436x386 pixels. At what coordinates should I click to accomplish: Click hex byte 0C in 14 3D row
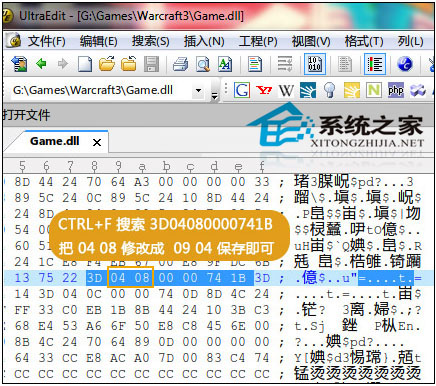[x=94, y=294]
